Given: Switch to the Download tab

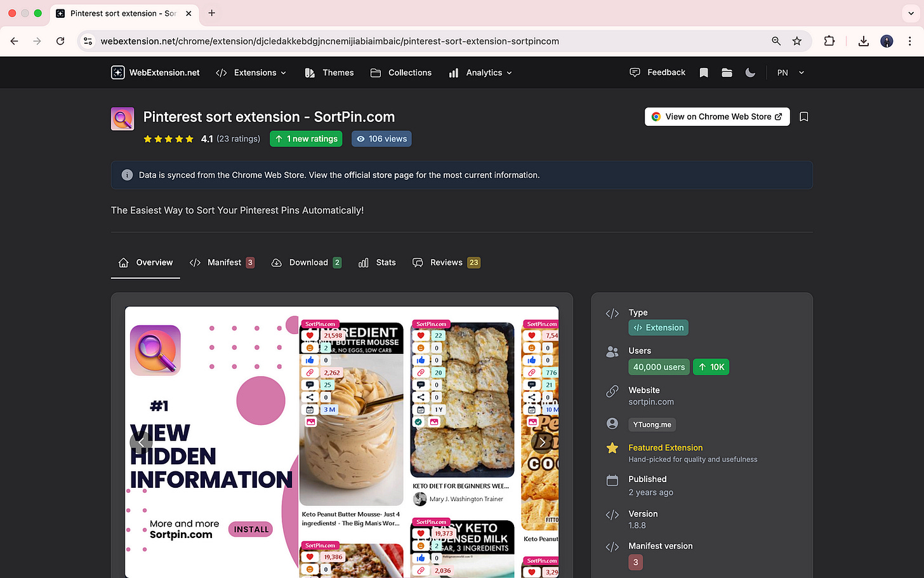Looking at the screenshot, I should pos(307,262).
